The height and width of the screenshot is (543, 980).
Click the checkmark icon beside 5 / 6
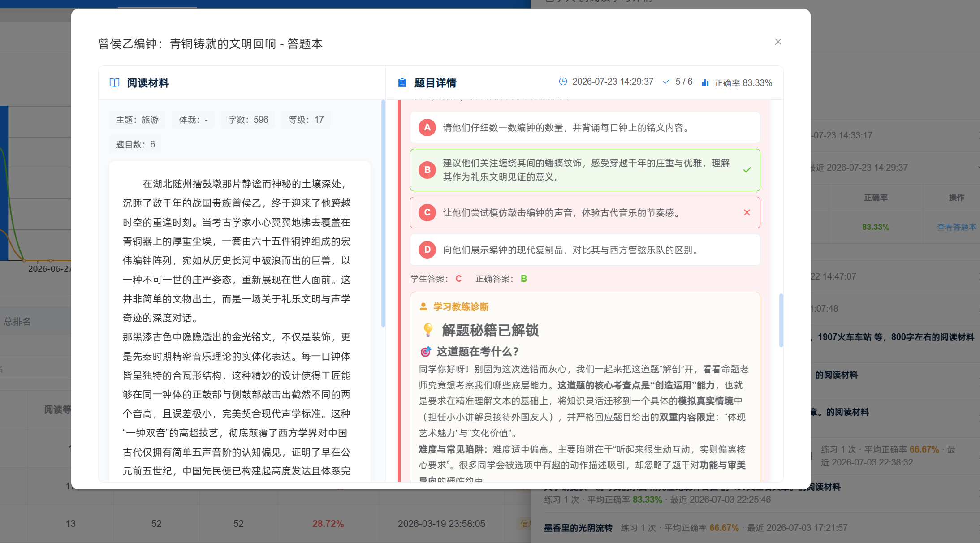tap(666, 82)
